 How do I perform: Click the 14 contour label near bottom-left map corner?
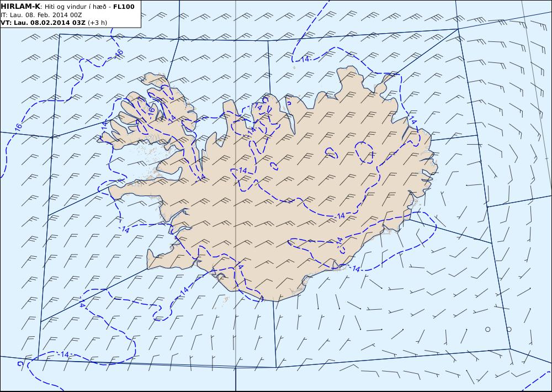65,354
